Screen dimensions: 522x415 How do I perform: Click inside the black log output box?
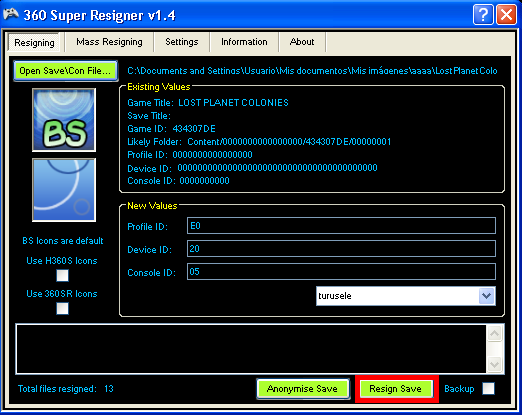[x=251, y=349]
